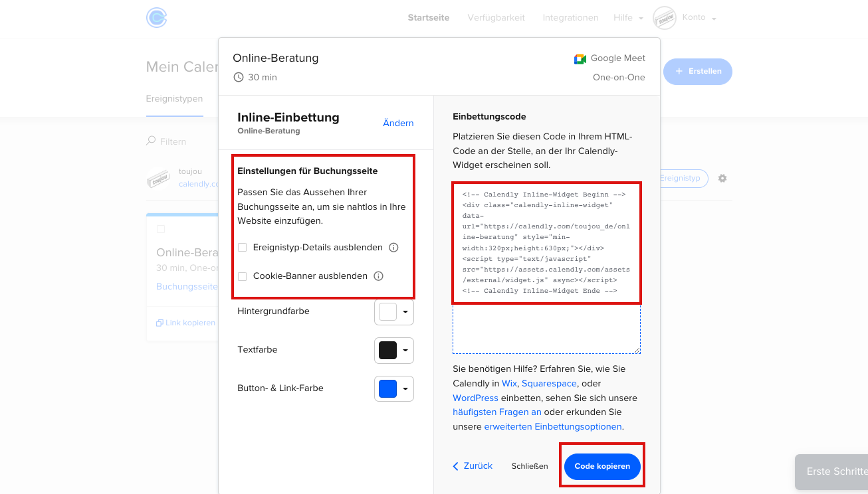This screenshot has height=494, width=868.
Task: Click the Einbettungscode heading
Action: point(489,116)
